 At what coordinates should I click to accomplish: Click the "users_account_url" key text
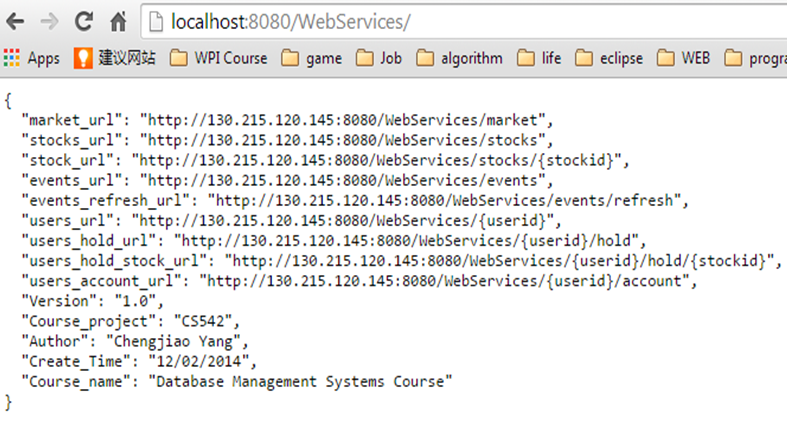point(101,281)
